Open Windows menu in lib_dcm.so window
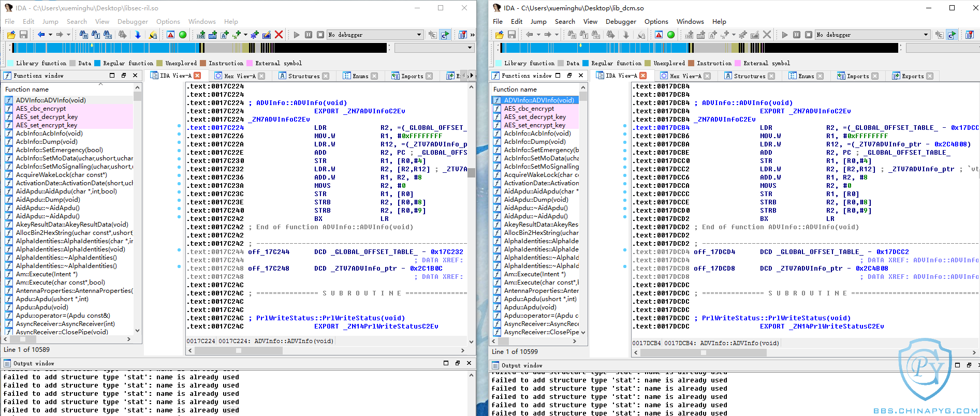The width and height of the screenshot is (980, 416). pyautogui.click(x=690, y=22)
